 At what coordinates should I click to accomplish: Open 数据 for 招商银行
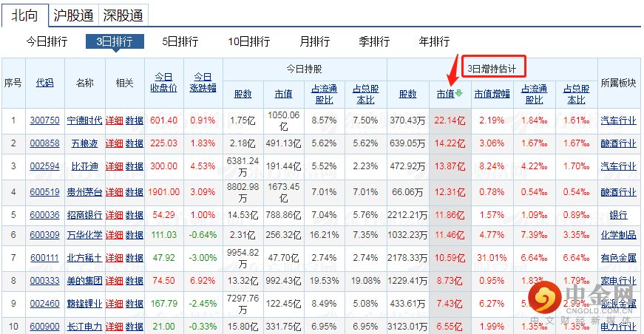click(135, 215)
